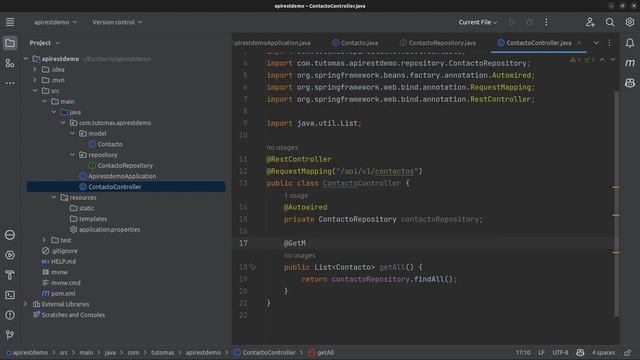Collapse the src folder
640x360 pixels.
[x=35, y=91]
